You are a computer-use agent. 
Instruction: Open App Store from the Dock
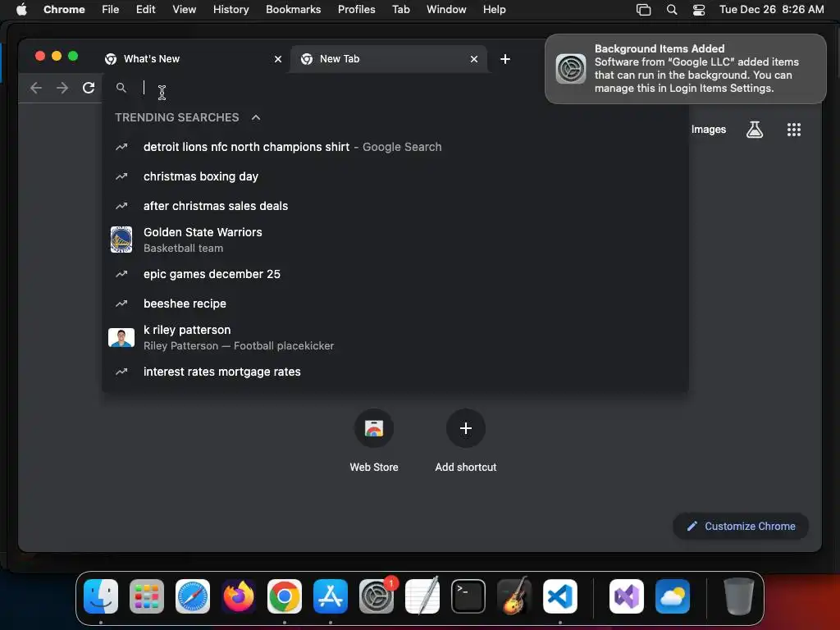pos(331,596)
